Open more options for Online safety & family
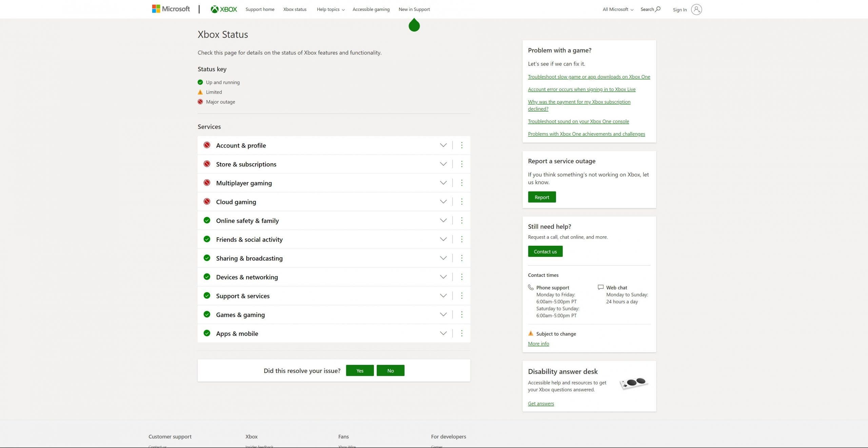Screen dimensions: 868x448 pos(461,221)
